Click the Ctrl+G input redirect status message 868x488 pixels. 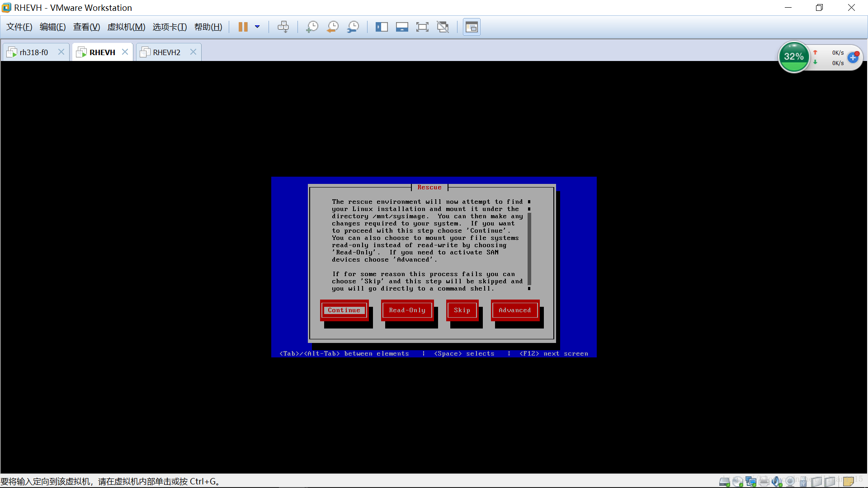(110, 482)
